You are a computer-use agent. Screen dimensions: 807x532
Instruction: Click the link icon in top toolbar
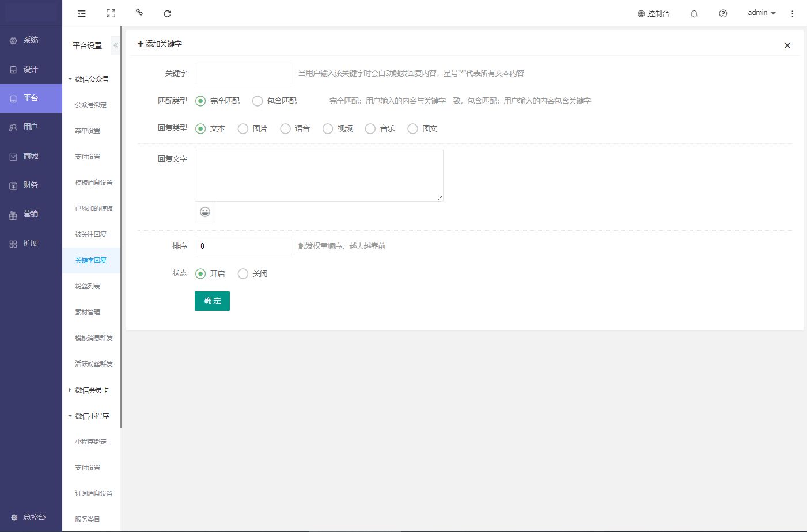(x=139, y=12)
